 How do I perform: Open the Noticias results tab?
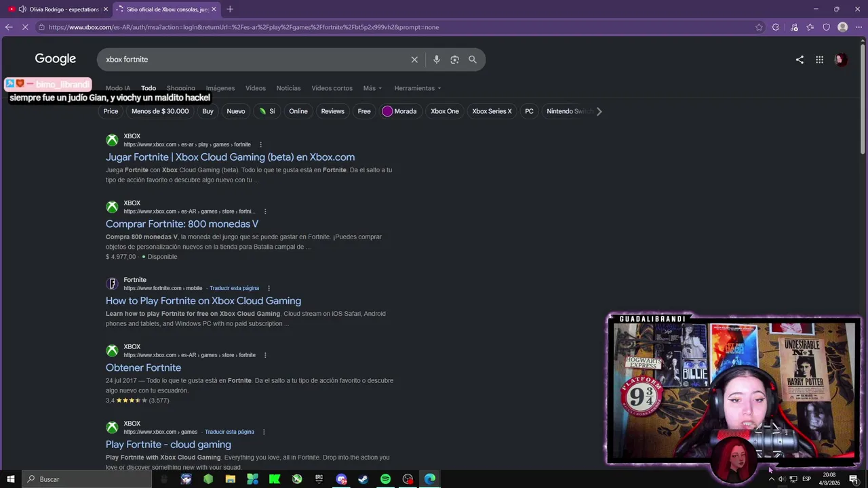288,88
